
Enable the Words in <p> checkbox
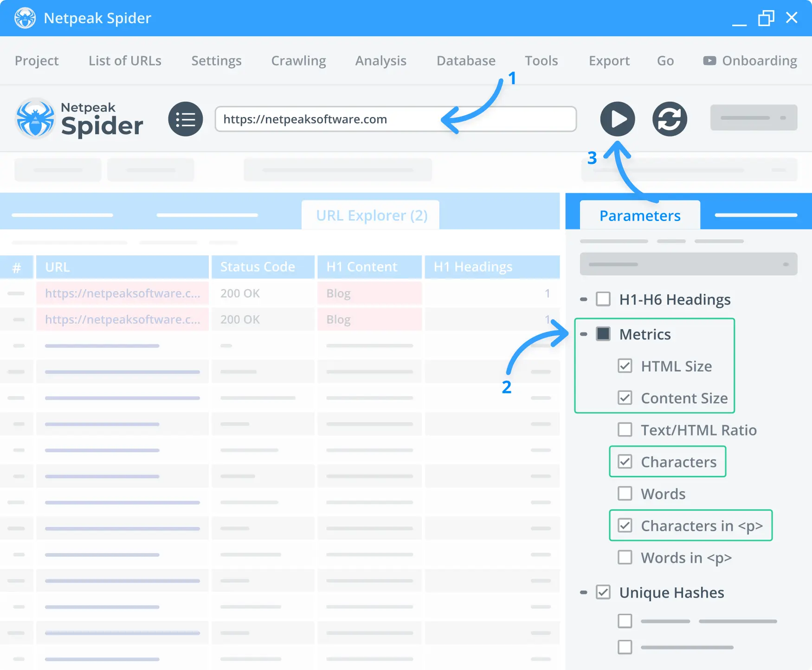click(x=625, y=557)
